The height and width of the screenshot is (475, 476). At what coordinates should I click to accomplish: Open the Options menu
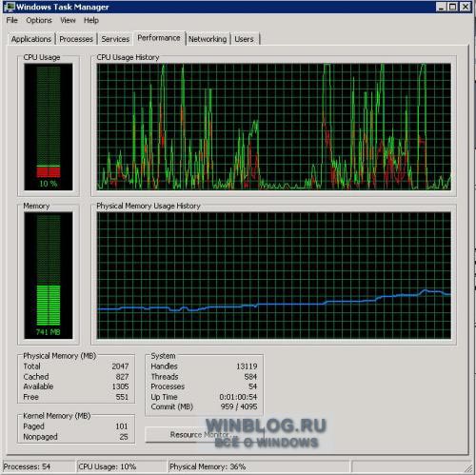coord(39,20)
